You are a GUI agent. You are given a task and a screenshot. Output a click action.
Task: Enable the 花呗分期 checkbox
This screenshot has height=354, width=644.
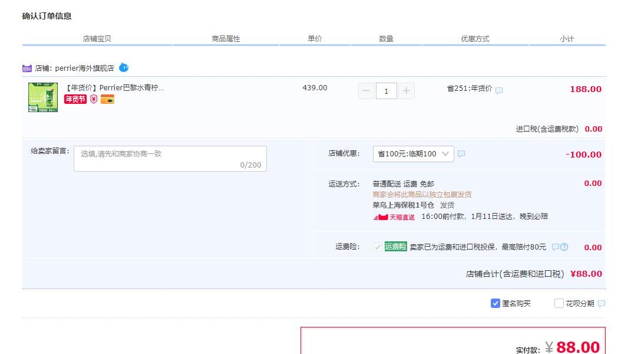(x=559, y=303)
